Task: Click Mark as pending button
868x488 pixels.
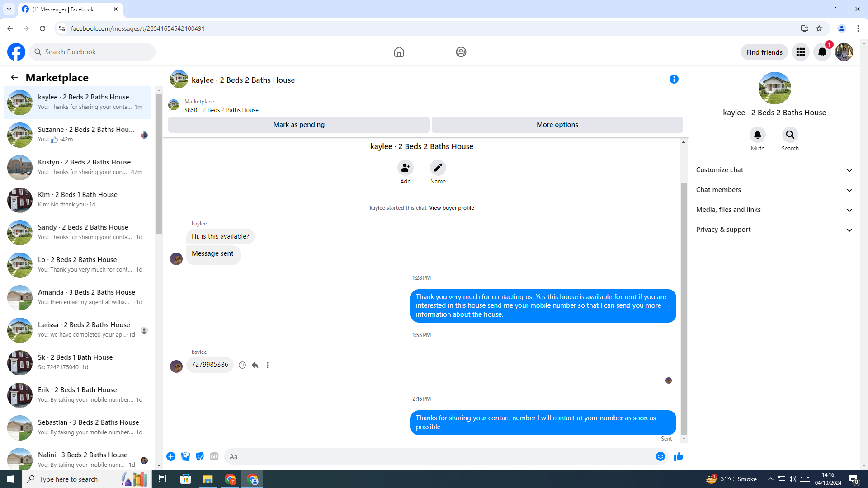Action: [x=299, y=125]
